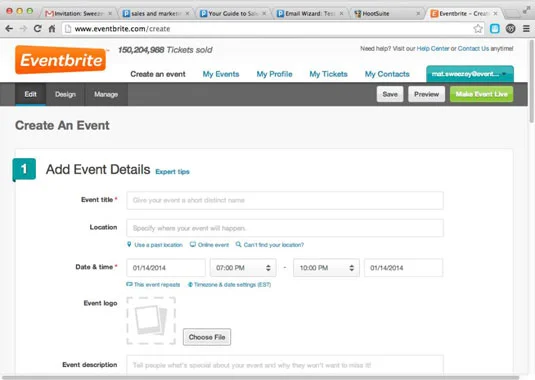Screen dimensions: 535x380
Task: Open the Help Center link
Action: tap(433, 48)
